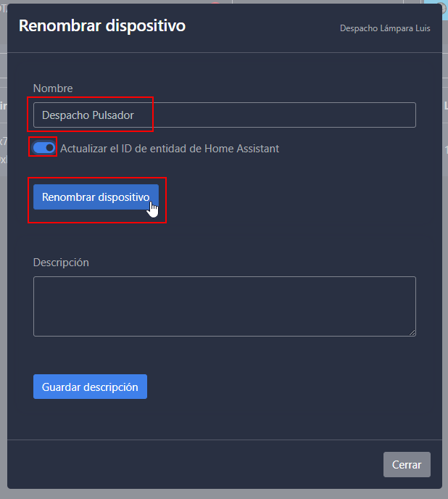
Task: Click the "Descripción" field label
Action: (61, 262)
